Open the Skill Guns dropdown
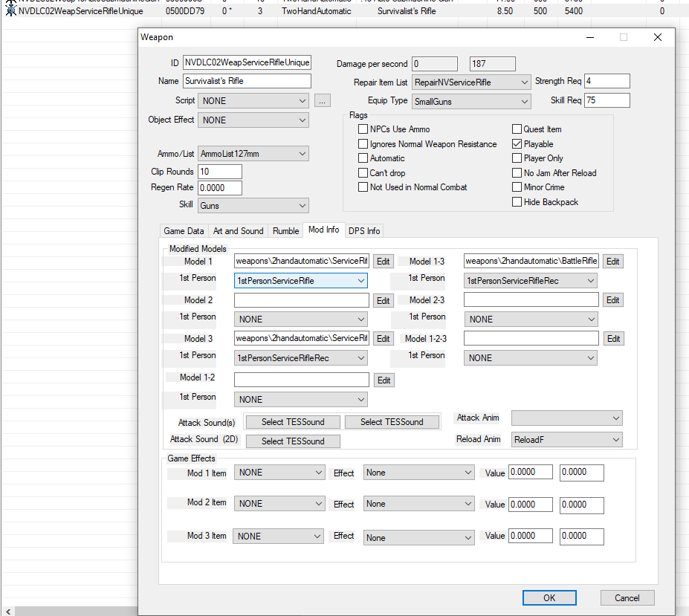This screenshot has width=689, height=616. (253, 206)
